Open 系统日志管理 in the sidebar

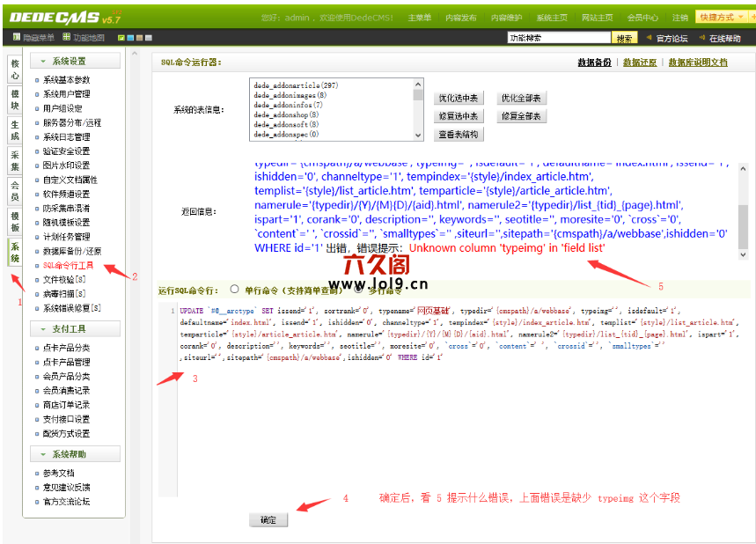point(67,137)
